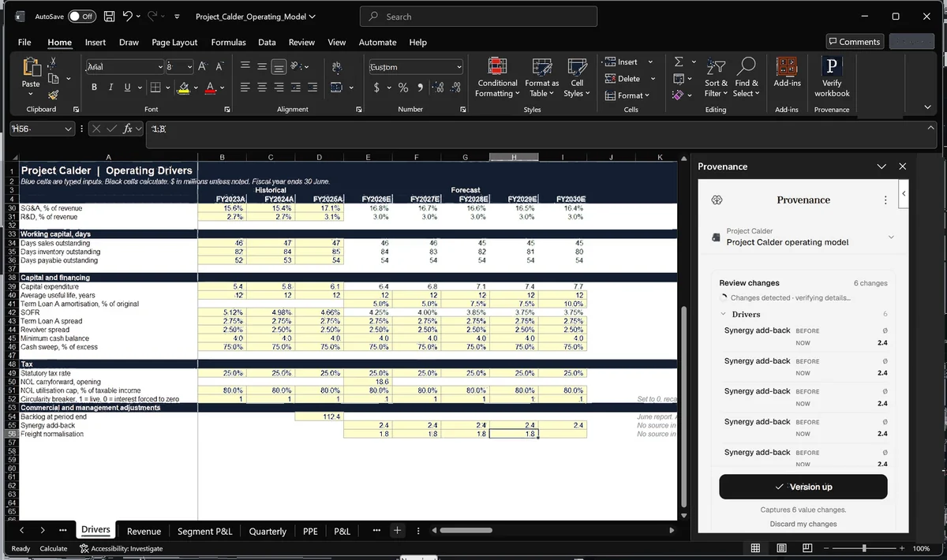Open the Delete cells dropdown arrow
This screenshot has width=947, height=560.
[653, 78]
